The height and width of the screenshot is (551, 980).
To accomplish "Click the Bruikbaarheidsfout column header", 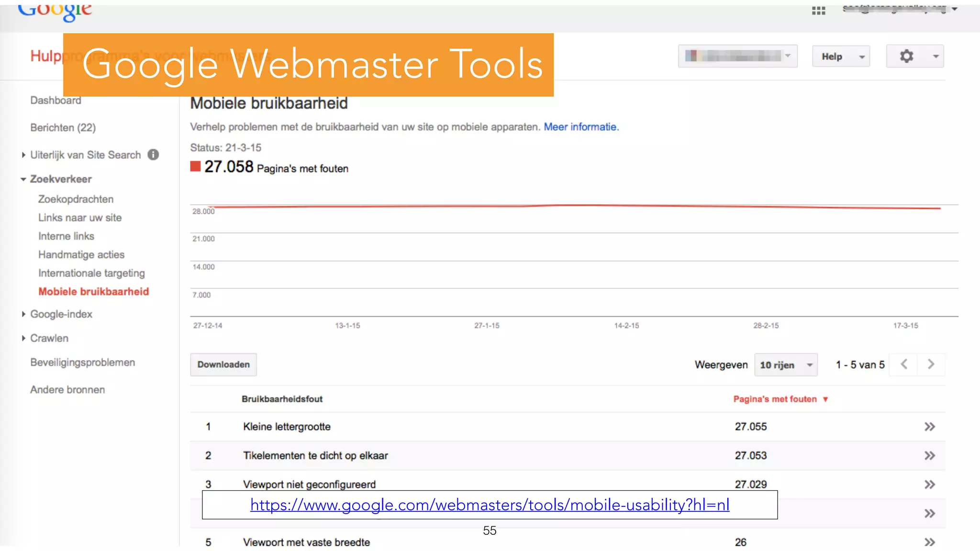I will [282, 399].
